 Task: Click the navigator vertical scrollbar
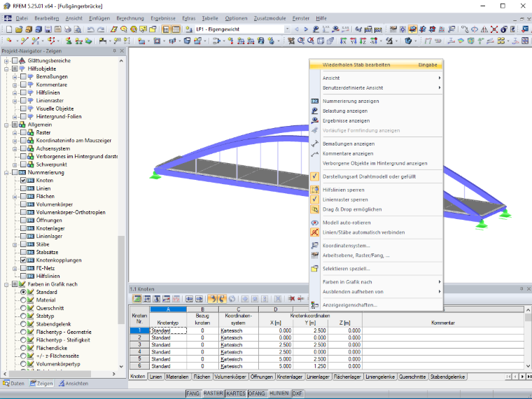click(x=121, y=280)
